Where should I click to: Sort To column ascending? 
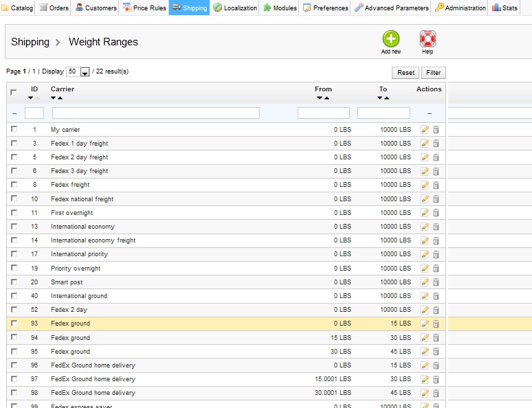(x=386, y=98)
